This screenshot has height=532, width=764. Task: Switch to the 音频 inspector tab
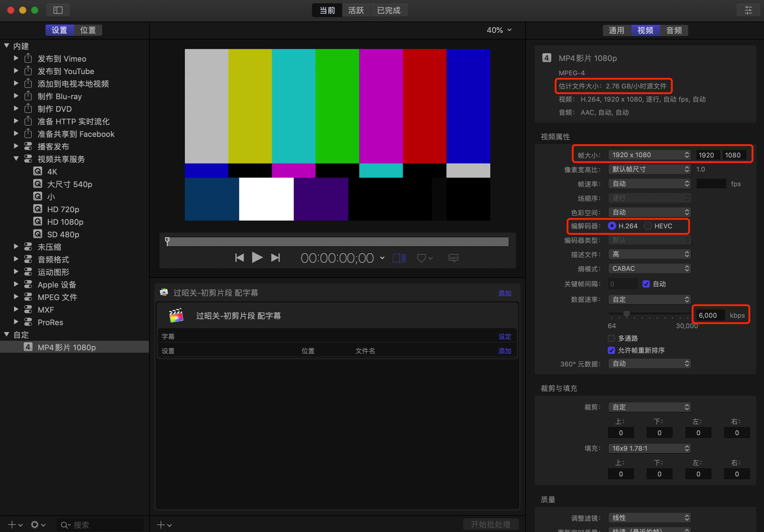click(x=674, y=30)
